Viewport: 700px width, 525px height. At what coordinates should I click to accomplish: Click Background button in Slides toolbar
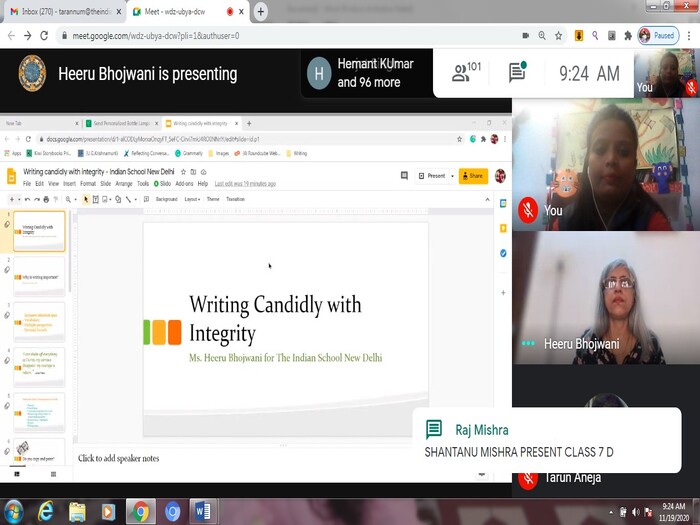tap(167, 200)
